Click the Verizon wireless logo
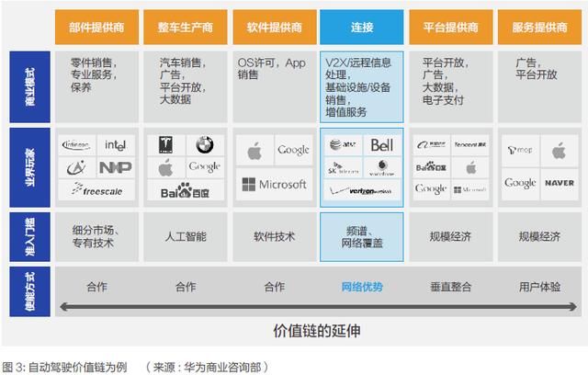The width and height of the screenshot is (588, 375). (361, 191)
